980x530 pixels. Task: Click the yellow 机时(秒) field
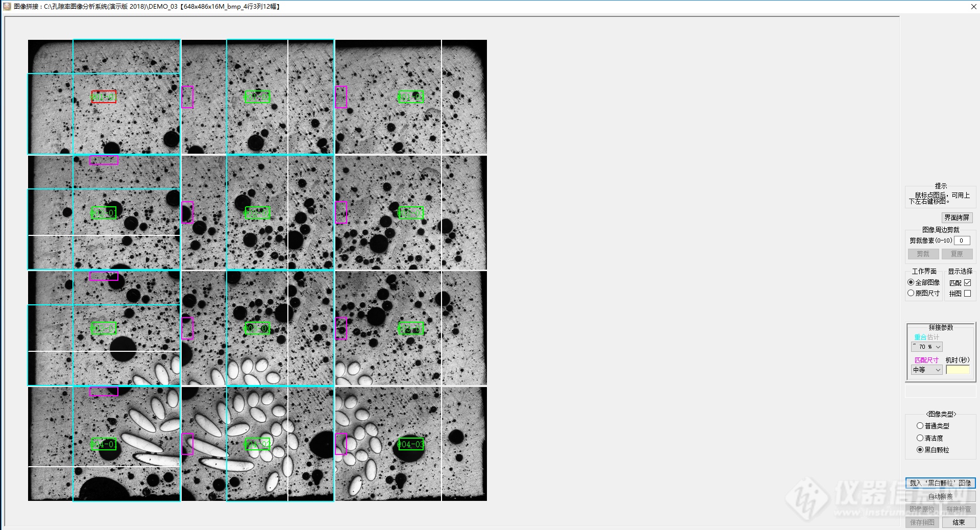(958, 370)
